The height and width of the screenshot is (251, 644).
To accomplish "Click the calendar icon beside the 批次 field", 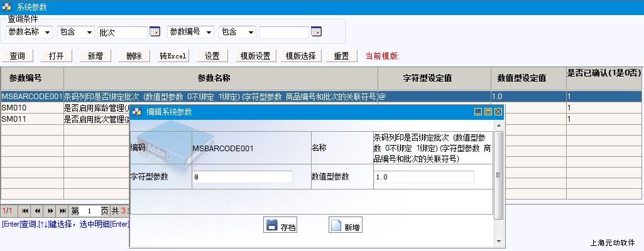I will pyautogui.click(x=155, y=32).
